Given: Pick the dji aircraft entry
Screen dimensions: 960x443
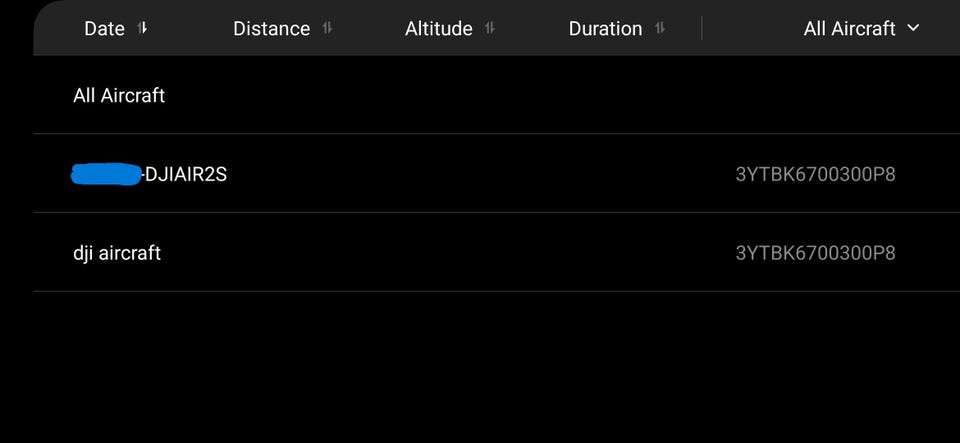Looking at the screenshot, I should pyautogui.click(x=117, y=253).
